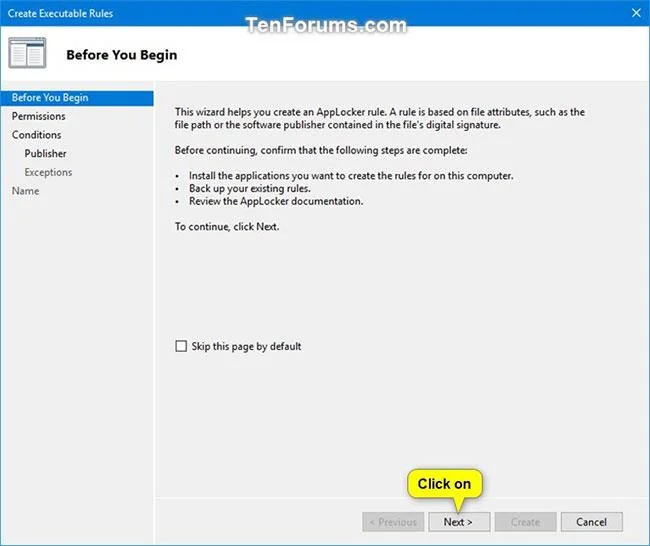The height and width of the screenshot is (546, 650).
Task: Click the 'Create Executable Rules' window title
Action: pyautogui.click(x=60, y=13)
